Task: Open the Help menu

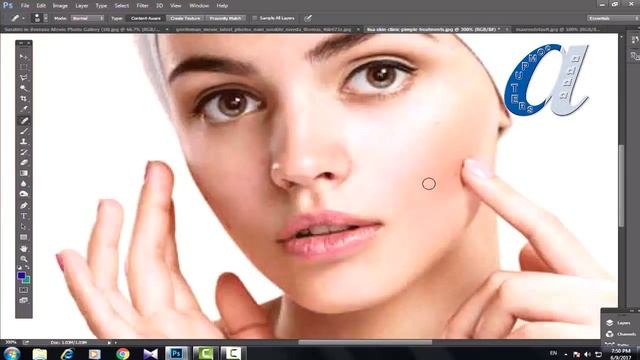Action: 222,6
